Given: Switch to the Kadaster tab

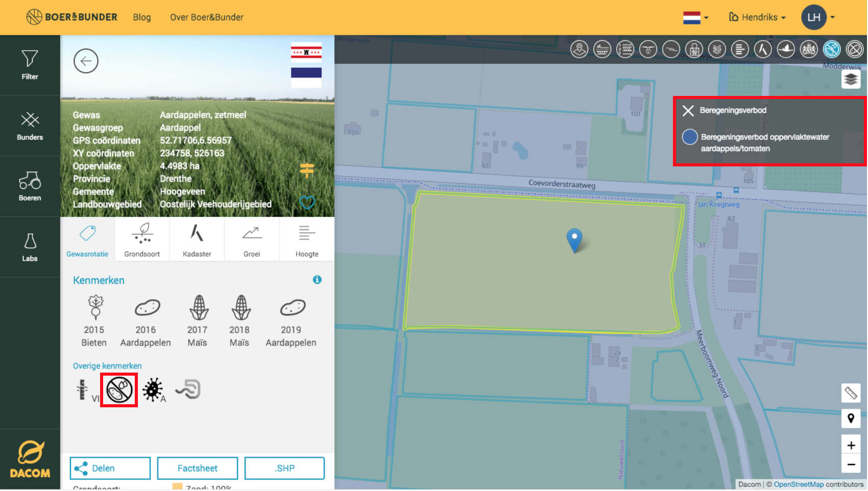Looking at the screenshot, I should tap(197, 240).
